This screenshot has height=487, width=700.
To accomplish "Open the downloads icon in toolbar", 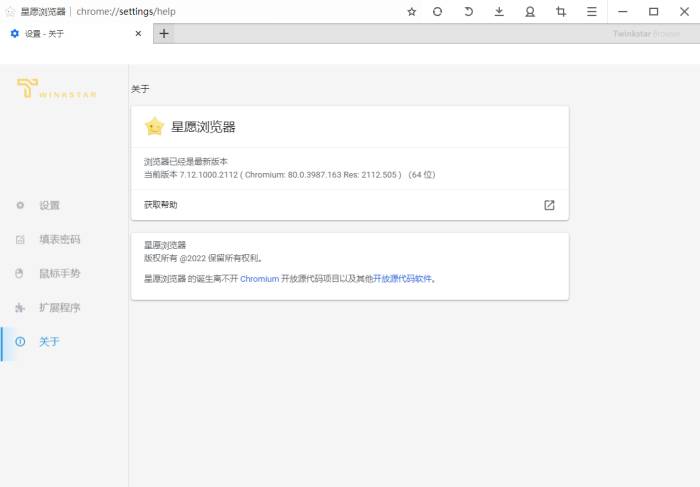I will coord(499,12).
